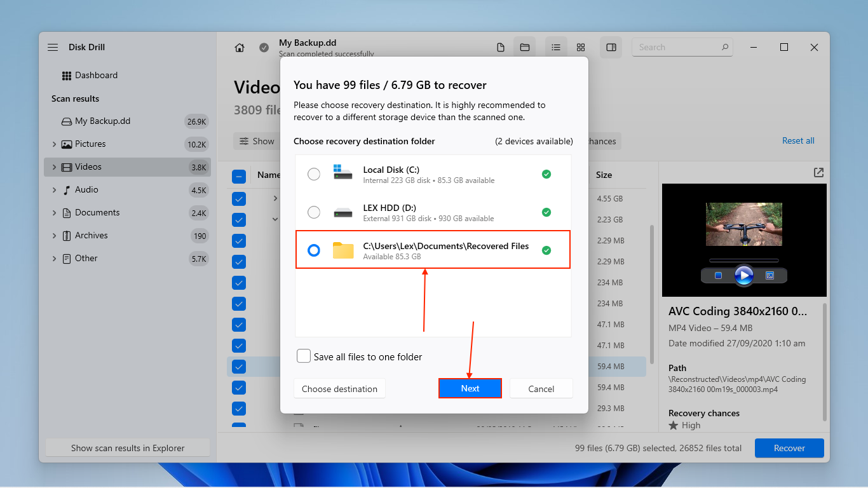868x488 pixels.
Task: Open preview in external window via pop-out icon
Action: coord(818,172)
